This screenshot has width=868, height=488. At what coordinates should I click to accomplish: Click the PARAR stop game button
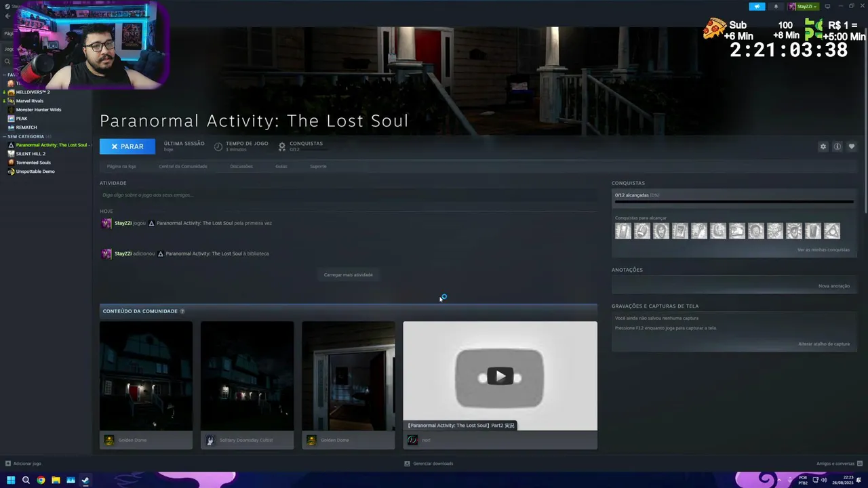127,146
